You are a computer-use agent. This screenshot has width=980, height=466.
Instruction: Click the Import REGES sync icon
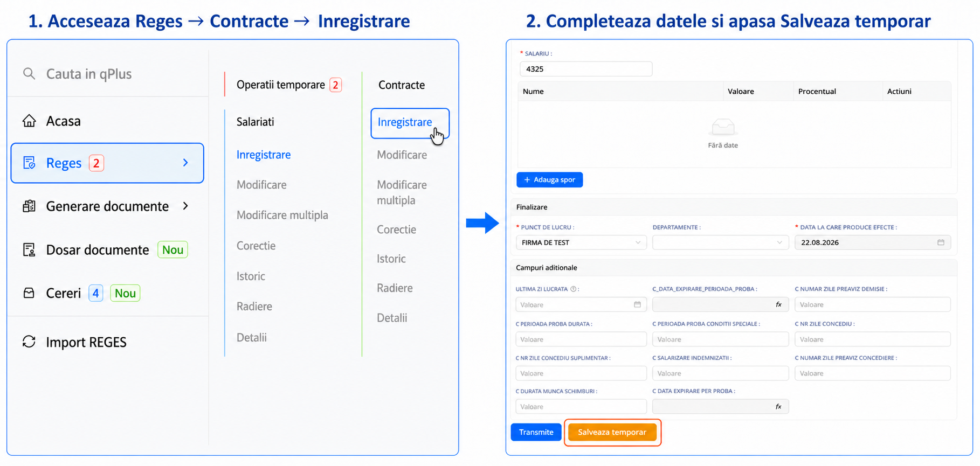pos(29,342)
